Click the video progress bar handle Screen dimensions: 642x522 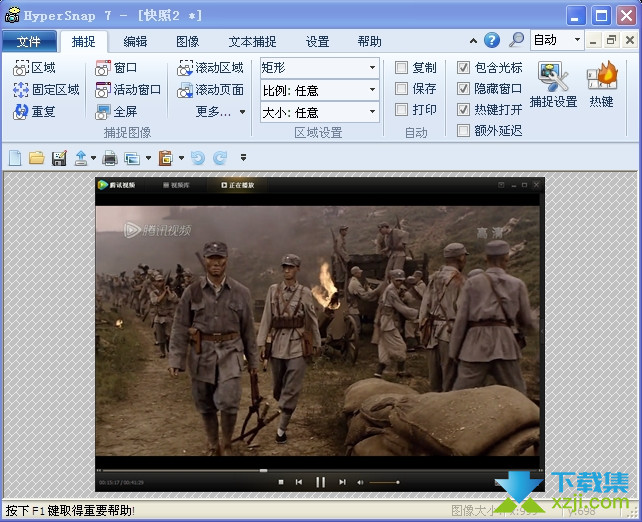[x=263, y=471]
